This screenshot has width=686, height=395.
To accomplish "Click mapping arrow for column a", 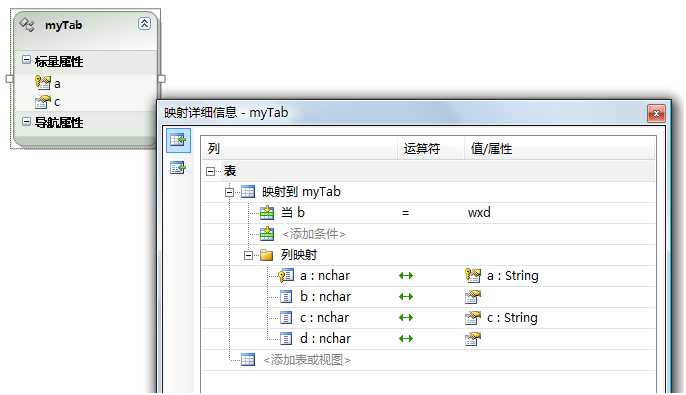I will click(406, 276).
